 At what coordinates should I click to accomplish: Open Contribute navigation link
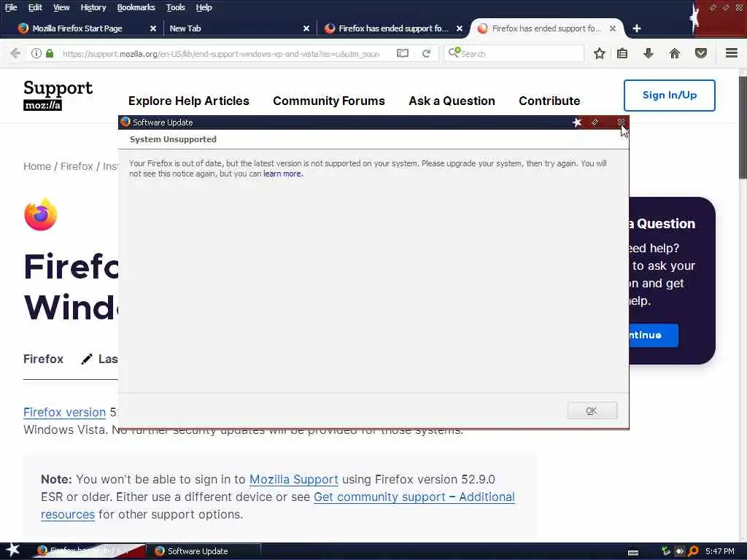click(x=549, y=101)
